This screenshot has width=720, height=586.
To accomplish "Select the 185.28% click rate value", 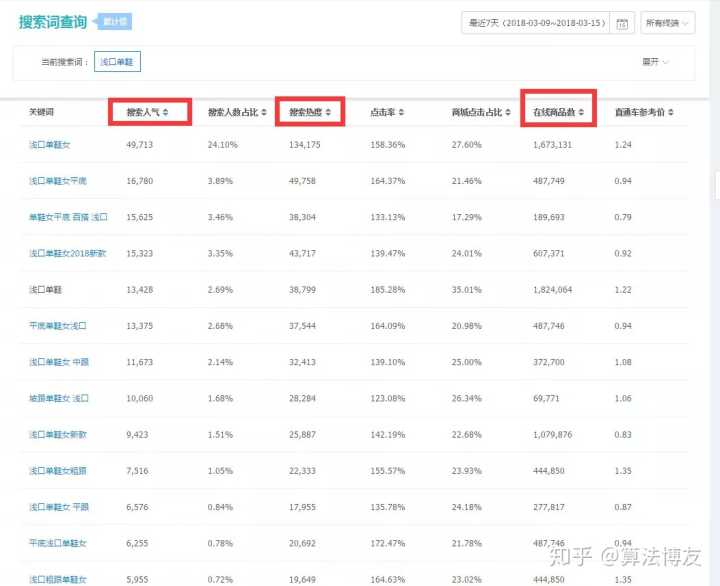I will tap(388, 290).
